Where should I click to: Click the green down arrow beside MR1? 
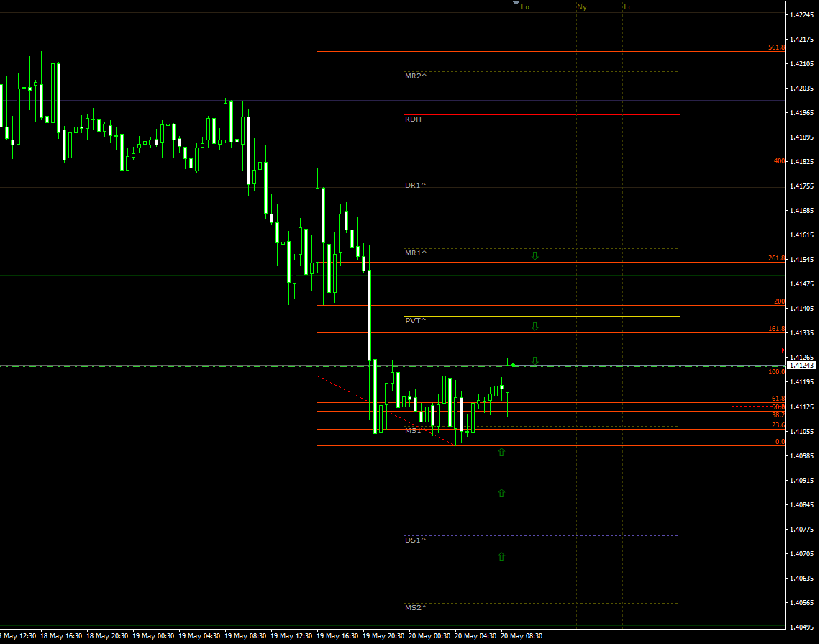click(x=534, y=255)
